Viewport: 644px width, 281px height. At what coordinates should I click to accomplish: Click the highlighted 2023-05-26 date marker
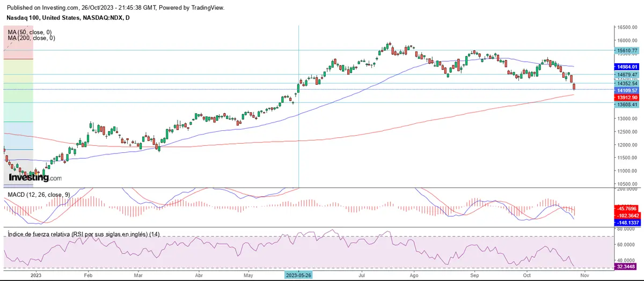[x=298, y=275]
